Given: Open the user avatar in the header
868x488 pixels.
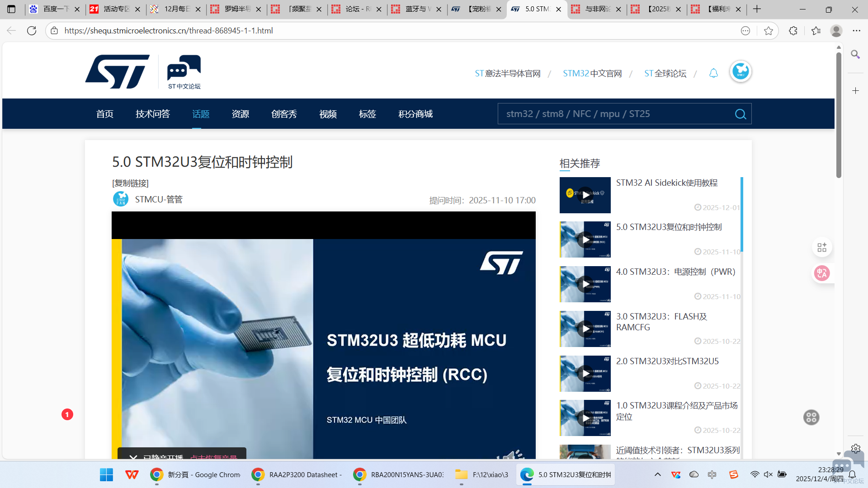Looking at the screenshot, I should (741, 71).
